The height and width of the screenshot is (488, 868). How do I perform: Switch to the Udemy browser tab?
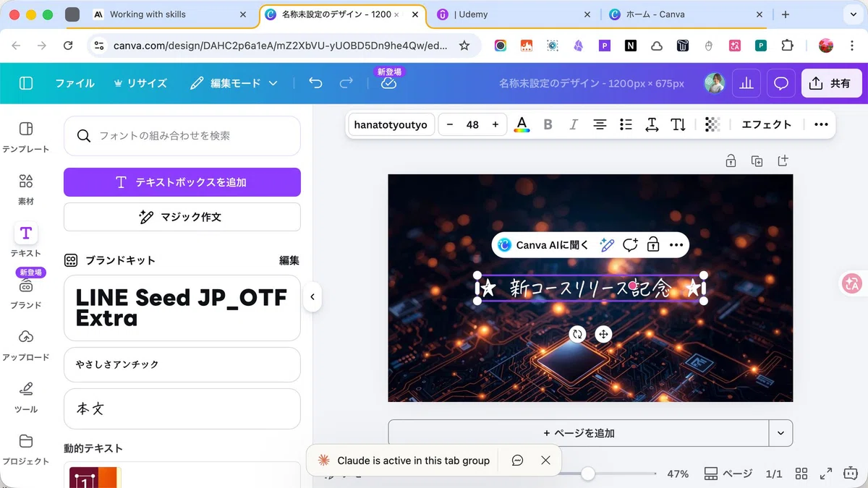(515, 14)
